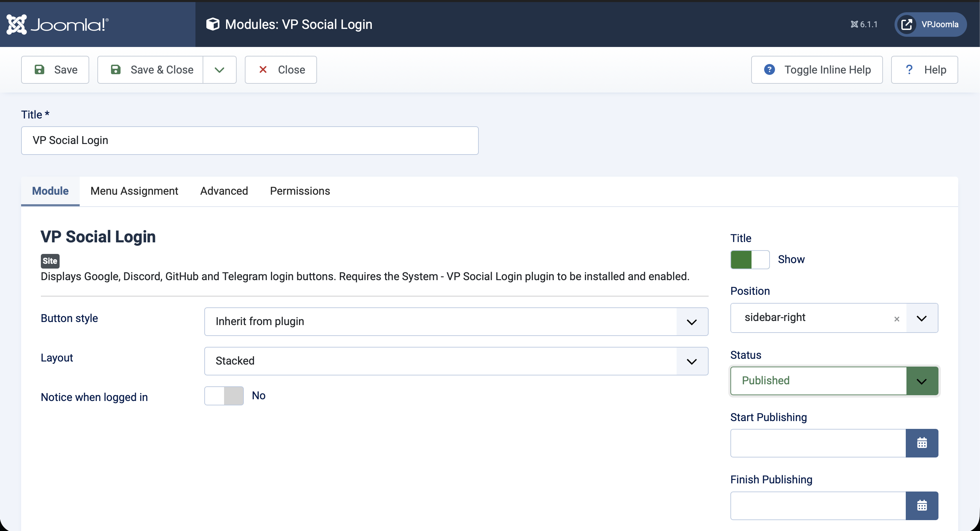Click the Button style label

[69, 318]
